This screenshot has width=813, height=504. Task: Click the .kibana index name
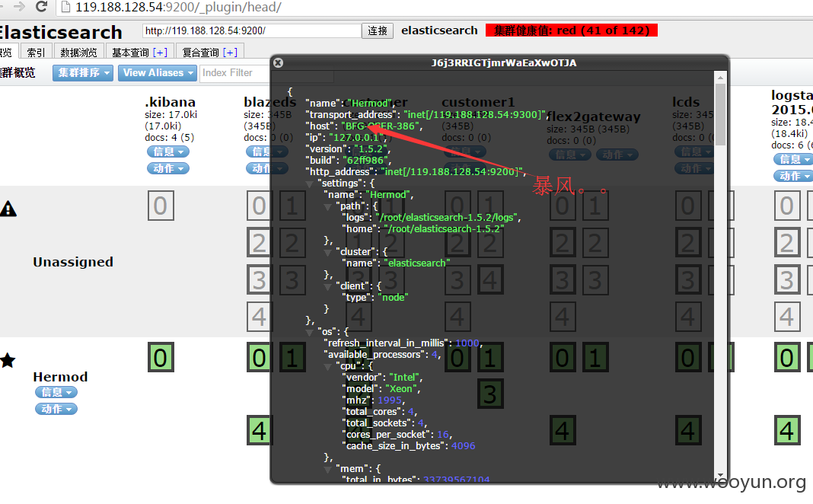pos(170,101)
